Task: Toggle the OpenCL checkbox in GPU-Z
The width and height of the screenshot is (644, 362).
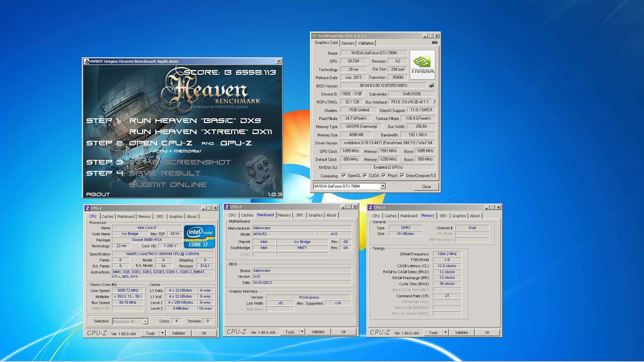Action: (x=343, y=175)
